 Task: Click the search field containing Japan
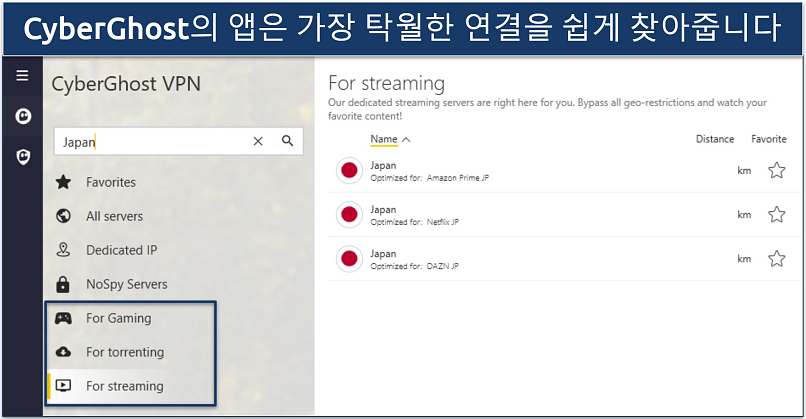pos(150,142)
